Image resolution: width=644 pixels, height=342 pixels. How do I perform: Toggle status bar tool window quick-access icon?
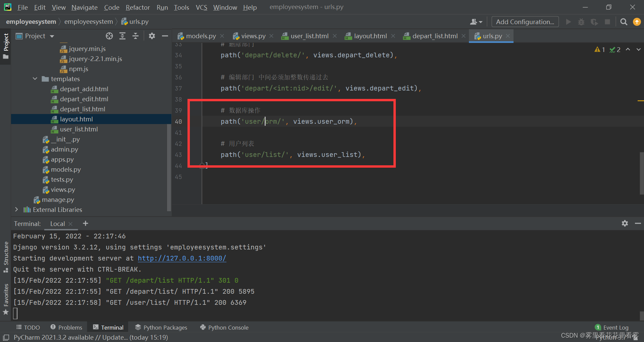[6, 337]
